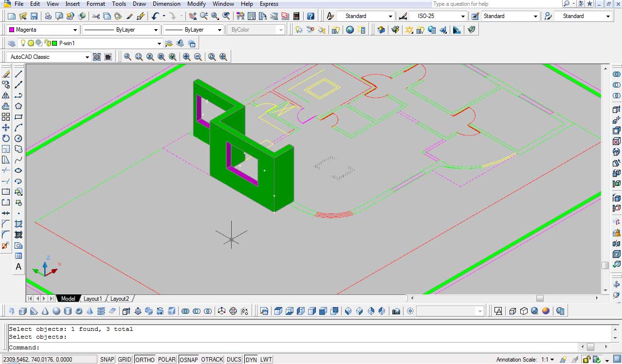Open the Layer Properties Manager icon

12,43
